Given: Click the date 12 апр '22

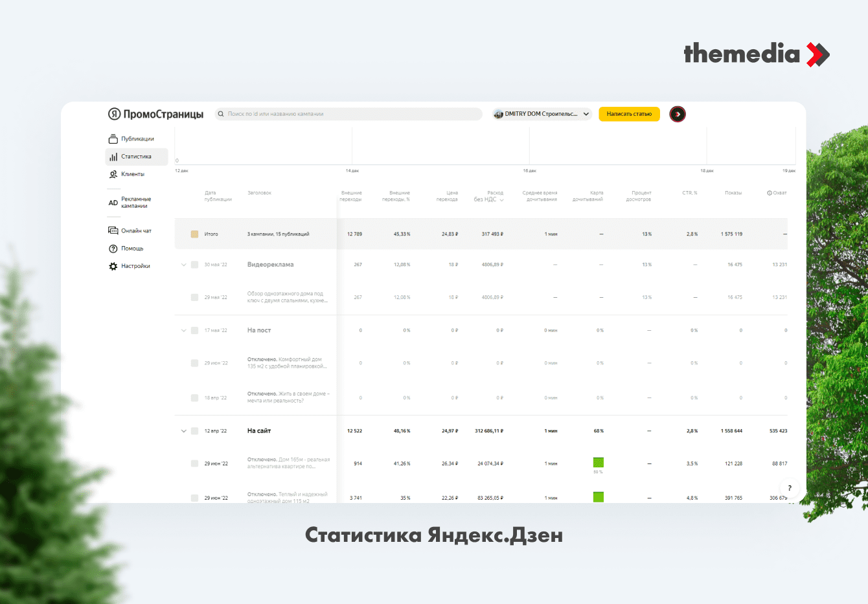Looking at the screenshot, I should click(216, 431).
